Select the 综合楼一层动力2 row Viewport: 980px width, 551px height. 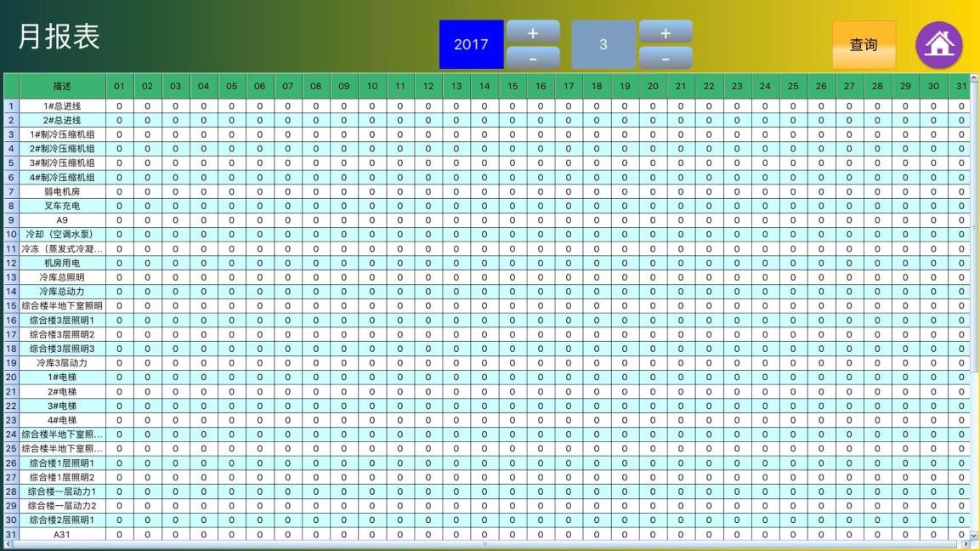click(x=487, y=506)
